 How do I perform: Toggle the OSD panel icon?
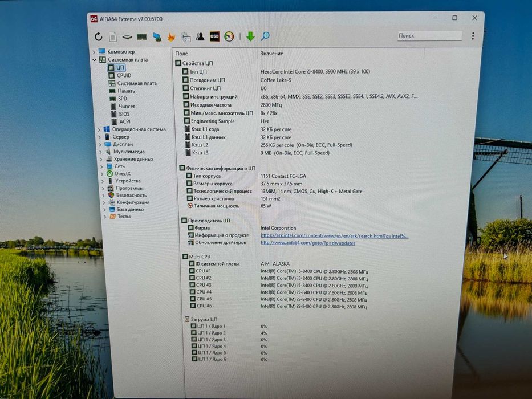point(214,36)
